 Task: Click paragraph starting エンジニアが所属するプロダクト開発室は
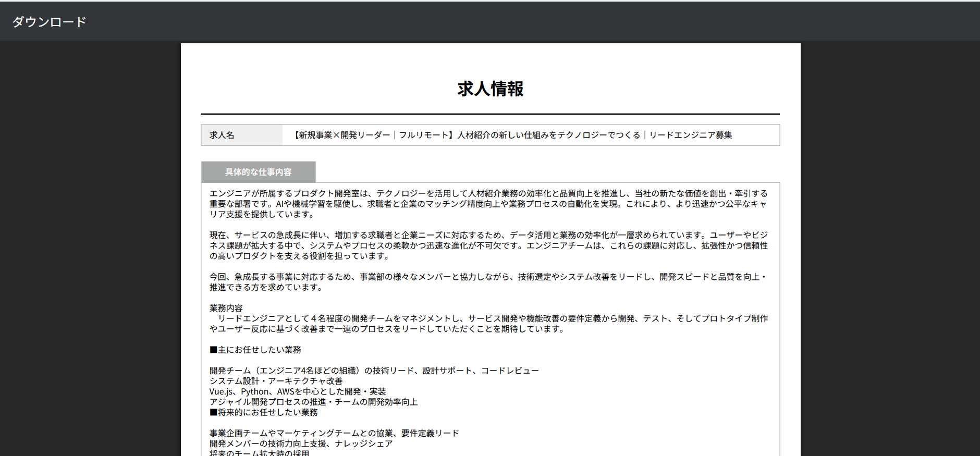489,204
